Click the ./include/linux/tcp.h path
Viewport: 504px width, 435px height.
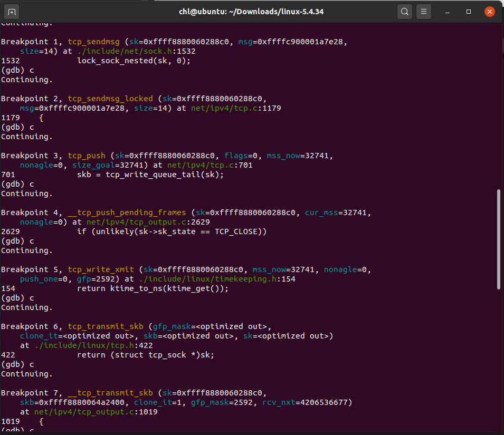click(84, 345)
